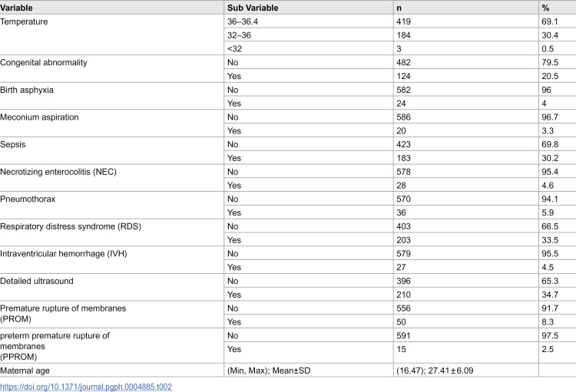Open the doi.org journal.pgph.0004885.t002 link
The width and height of the screenshot is (576, 392).
click(86, 387)
